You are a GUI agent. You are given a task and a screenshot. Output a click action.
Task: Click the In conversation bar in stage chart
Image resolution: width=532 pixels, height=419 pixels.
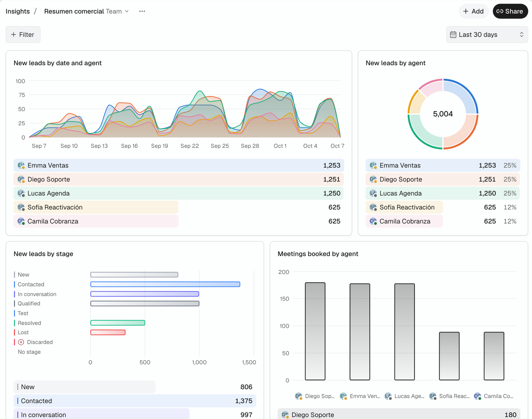tap(145, 294)
